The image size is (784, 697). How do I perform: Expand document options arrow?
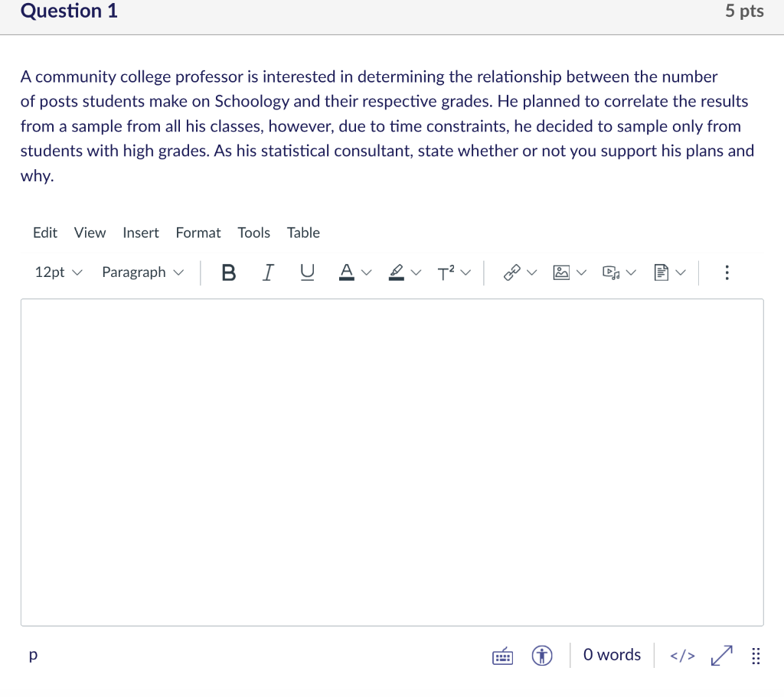tap(681, 273)
